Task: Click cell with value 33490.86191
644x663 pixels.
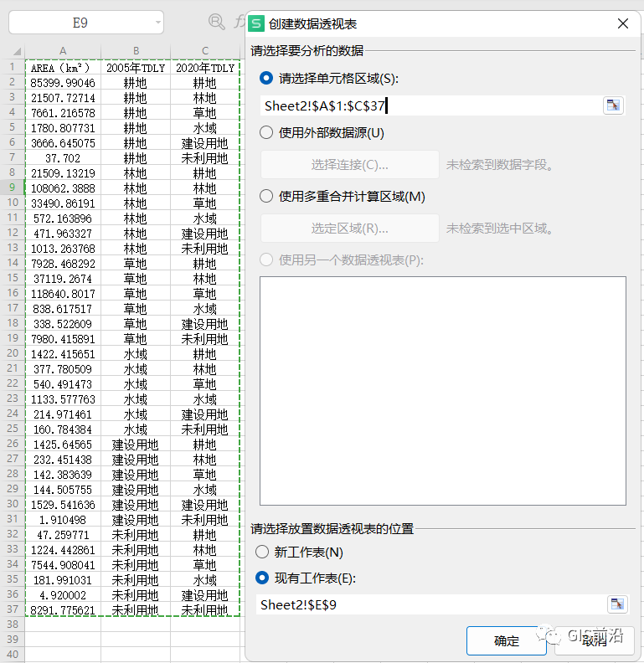Action: 63,203
